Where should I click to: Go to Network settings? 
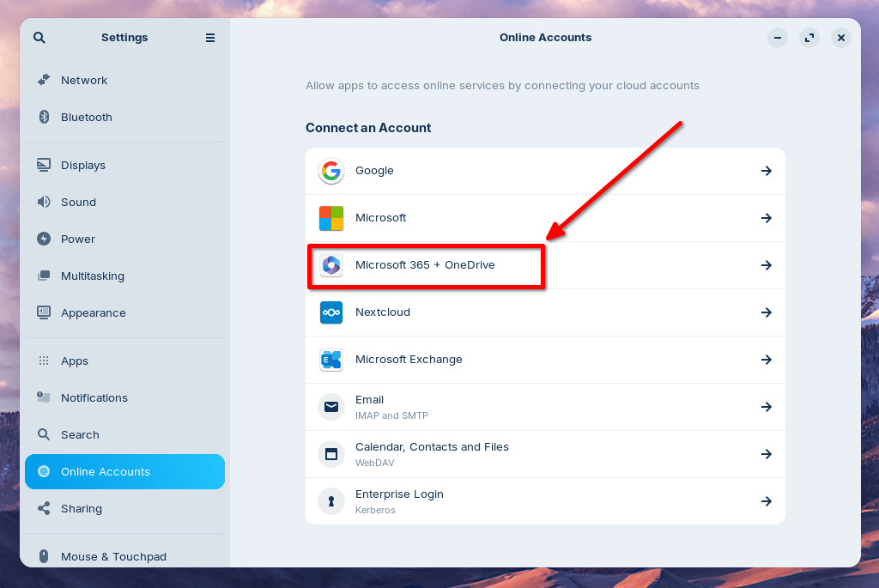click(124, 80)
